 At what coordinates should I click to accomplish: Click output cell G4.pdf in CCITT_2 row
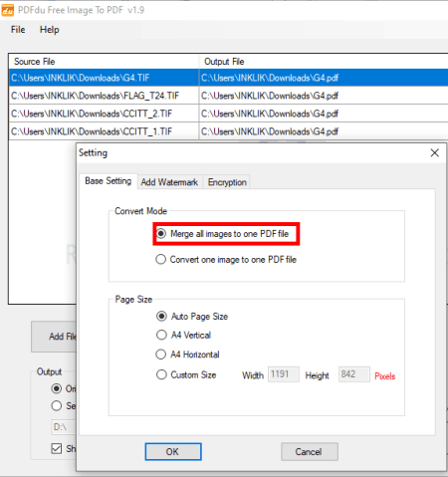point(324,114)
